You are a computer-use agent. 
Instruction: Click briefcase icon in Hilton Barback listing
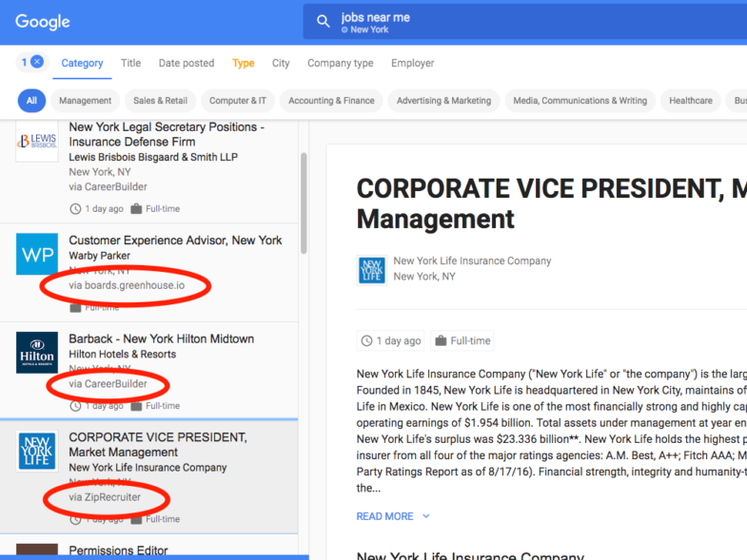136,406
